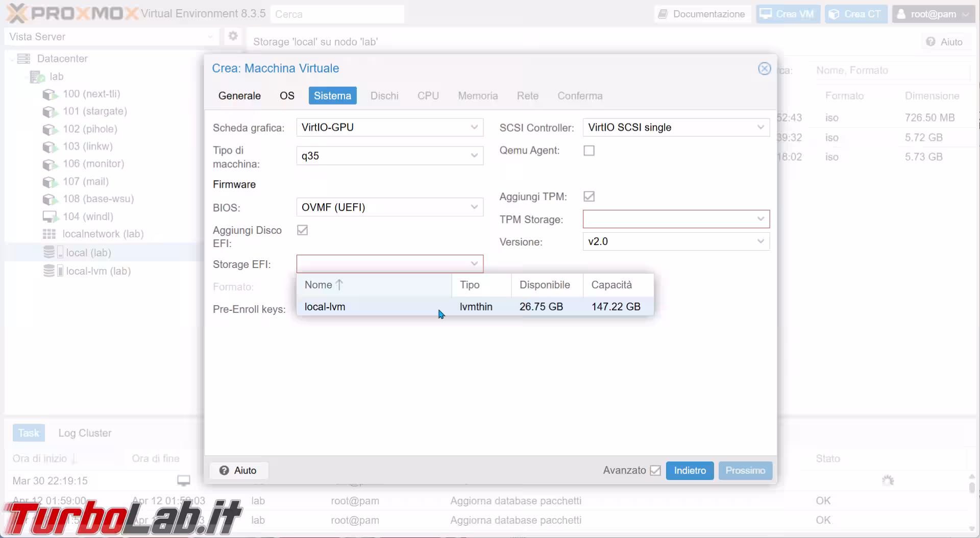
Task: Enable the Qemu Agent checkbox
Action: pos(589,151)
